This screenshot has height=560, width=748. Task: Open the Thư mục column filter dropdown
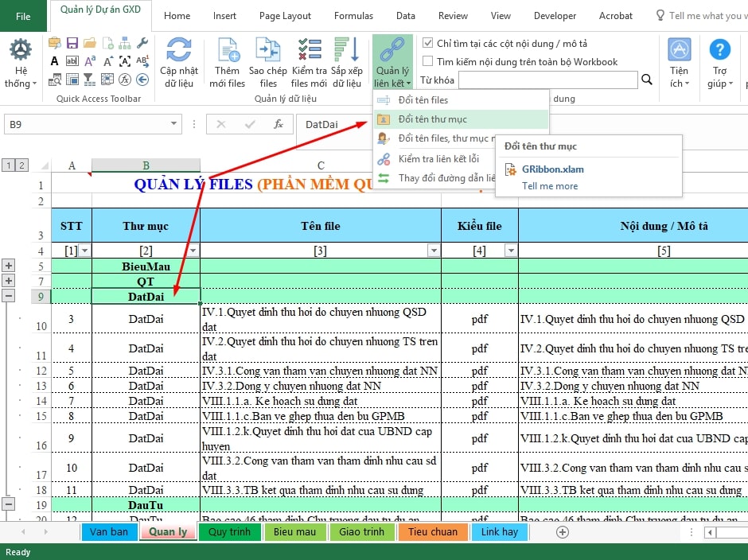[x=193, y=251]
